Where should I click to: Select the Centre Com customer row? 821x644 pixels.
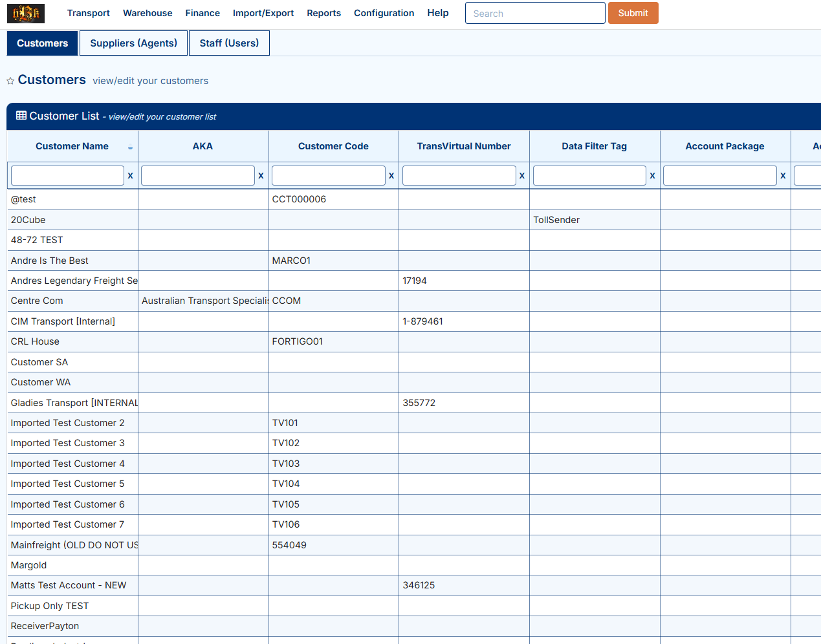click(x=37, y=301)
